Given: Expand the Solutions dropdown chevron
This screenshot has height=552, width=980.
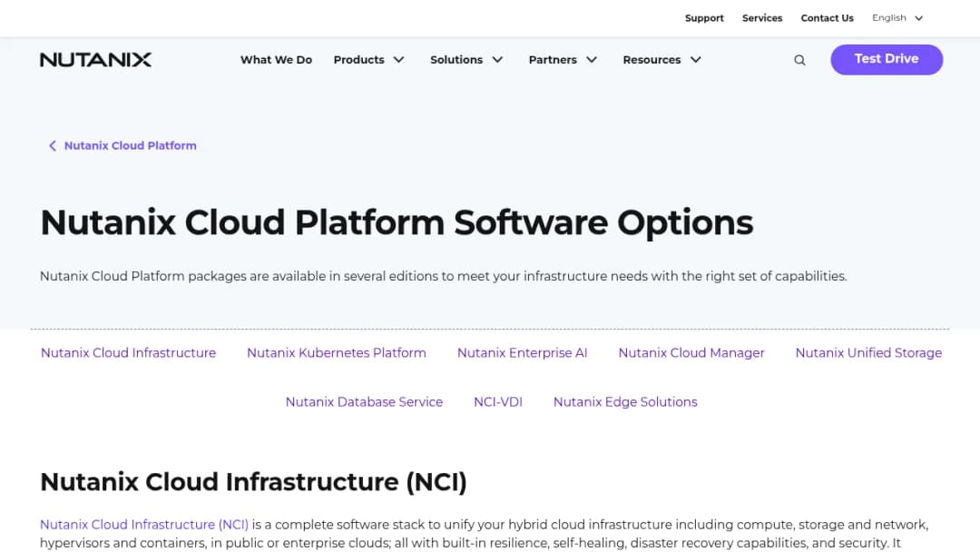Looking at the screenshot, I should click(497, 59).
